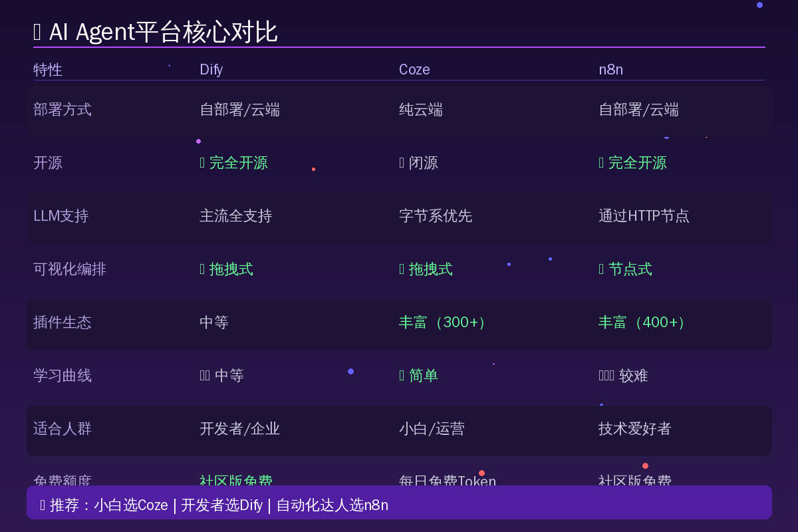This screenshot has width=798, height=532.
Task: Select "完全开源" in the n8n column
Action: [637, 162]
